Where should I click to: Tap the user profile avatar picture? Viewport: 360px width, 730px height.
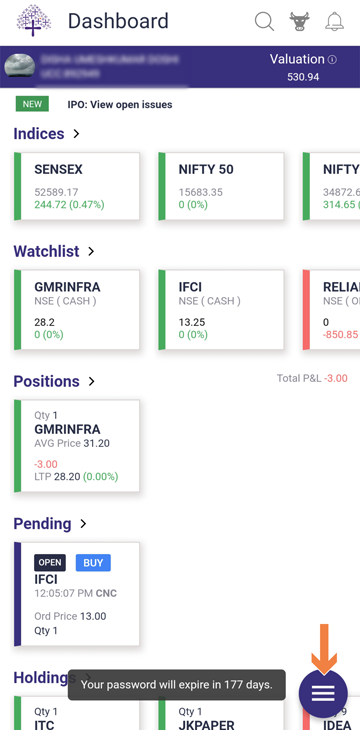tap(20, 65)
